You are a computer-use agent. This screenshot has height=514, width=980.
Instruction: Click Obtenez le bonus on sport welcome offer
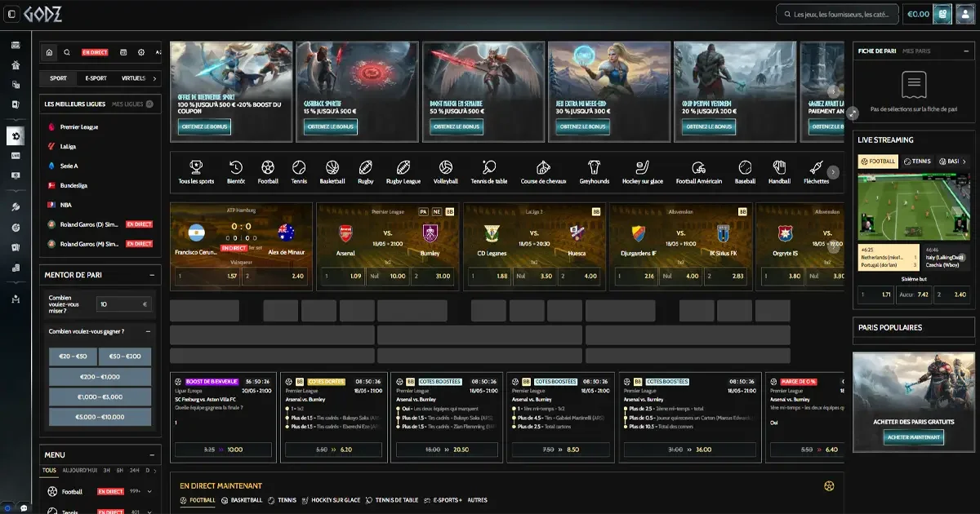[204, 127]
